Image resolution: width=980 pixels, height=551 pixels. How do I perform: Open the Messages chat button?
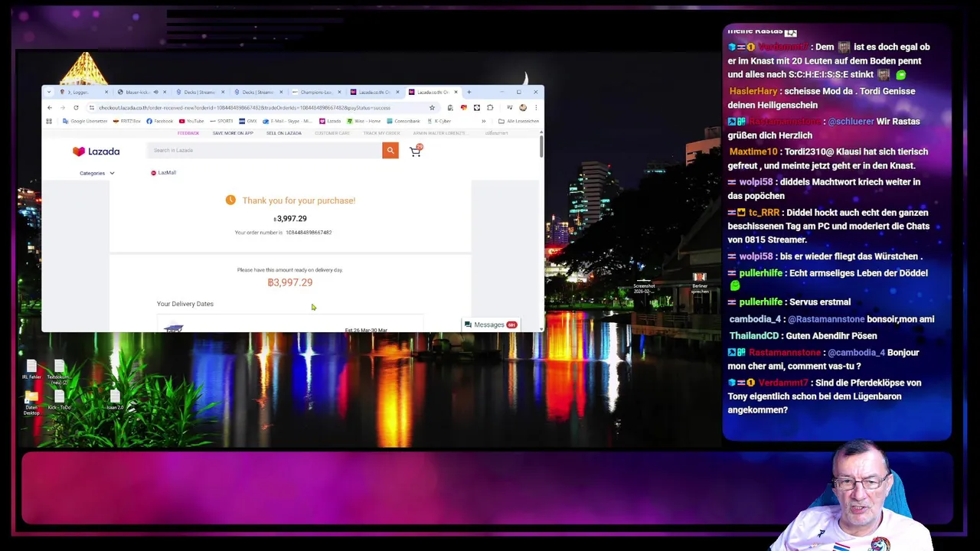(x=491, y=324)
